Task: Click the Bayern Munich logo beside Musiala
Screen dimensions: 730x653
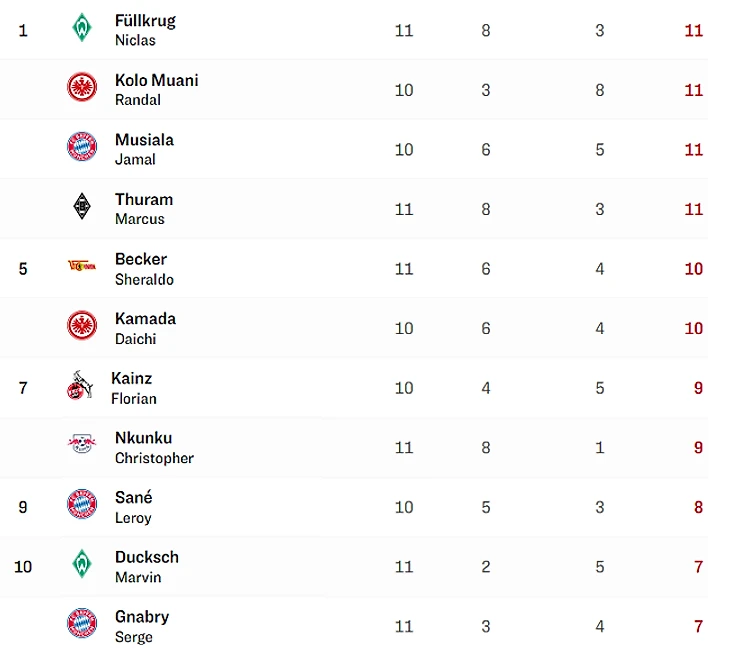Action: coord(81,148)
